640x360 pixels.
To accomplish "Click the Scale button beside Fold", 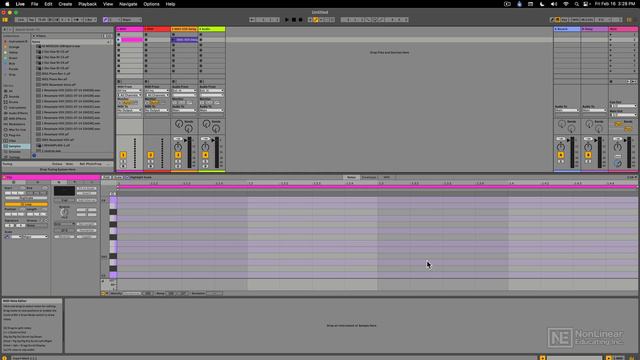I will click(118, 177).
